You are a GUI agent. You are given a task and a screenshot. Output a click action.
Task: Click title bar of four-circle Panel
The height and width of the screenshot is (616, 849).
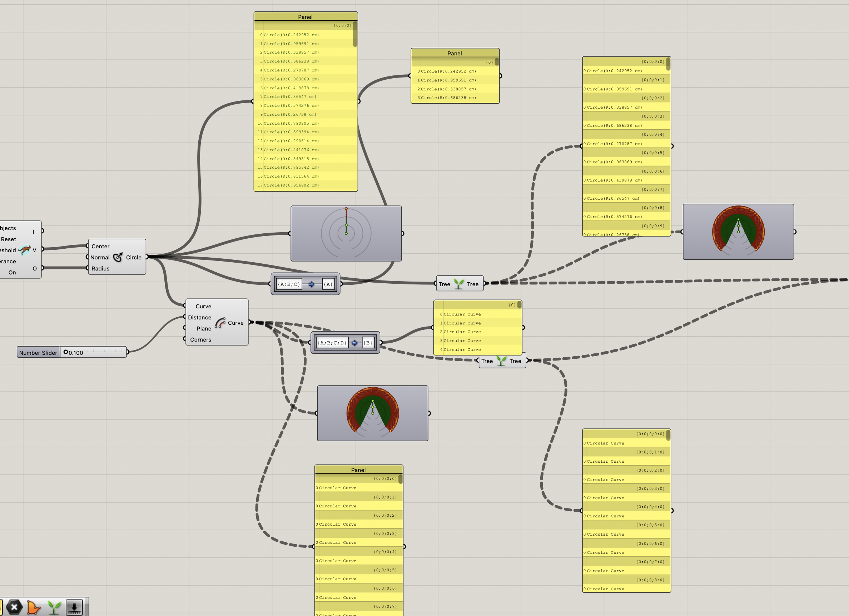pyautogui.click(x=455, y=53)
